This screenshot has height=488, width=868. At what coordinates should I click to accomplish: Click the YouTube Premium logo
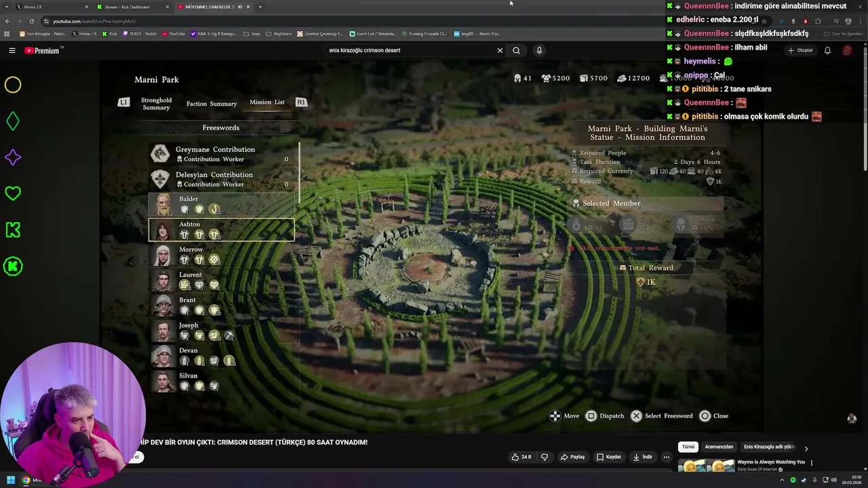[x=42, y=50]
